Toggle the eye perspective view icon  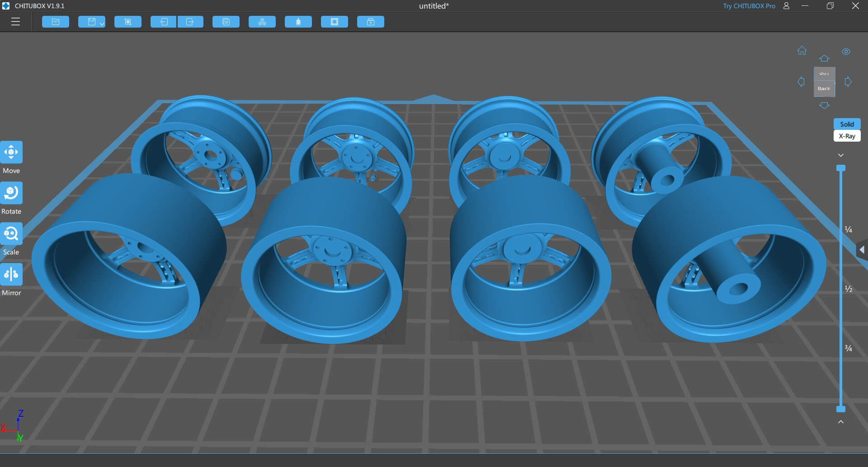846,52
